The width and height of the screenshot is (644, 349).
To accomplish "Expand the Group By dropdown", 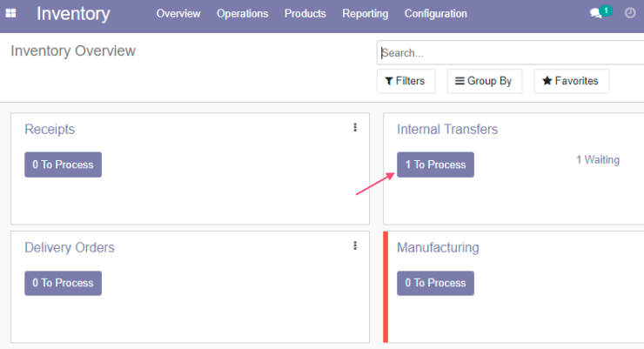I will click(485, 81).
